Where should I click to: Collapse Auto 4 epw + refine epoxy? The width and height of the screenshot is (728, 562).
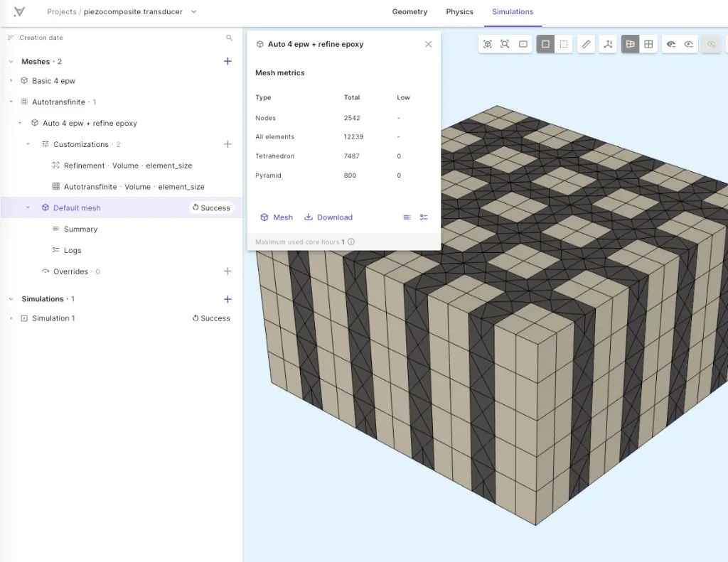(x=20, y=123)
